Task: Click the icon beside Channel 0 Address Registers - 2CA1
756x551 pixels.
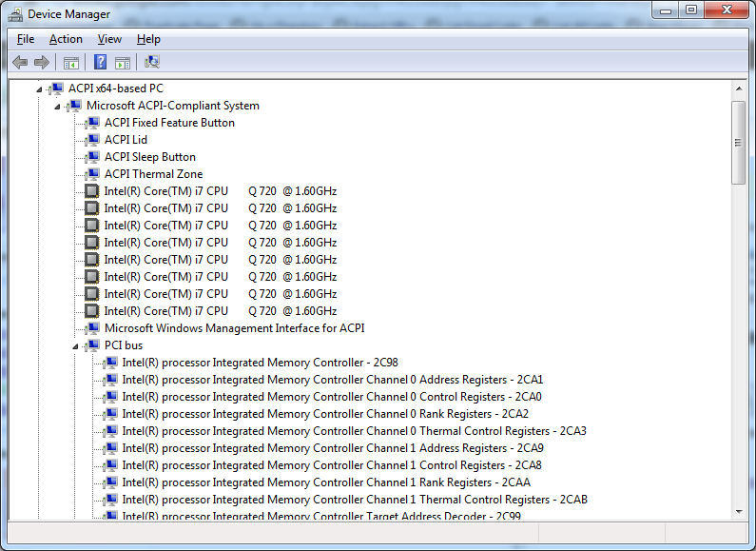Action: tap(111, 380)
